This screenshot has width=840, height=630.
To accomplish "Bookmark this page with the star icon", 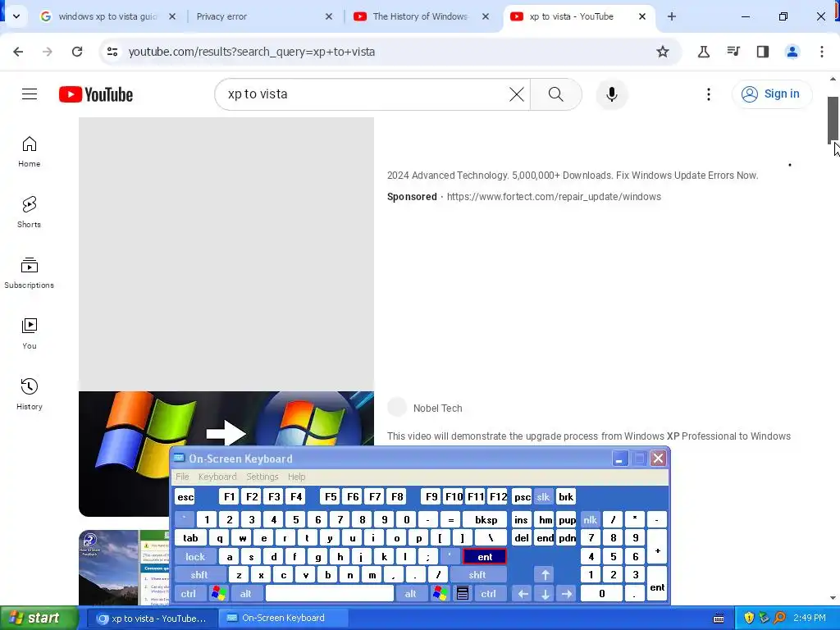I will (x=663, y=52).
